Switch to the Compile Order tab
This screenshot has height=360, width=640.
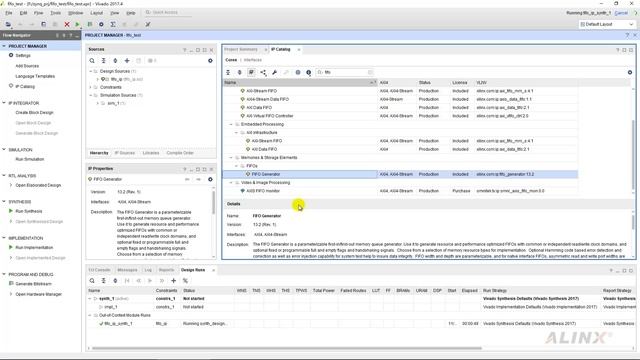(x=180, y=153)
